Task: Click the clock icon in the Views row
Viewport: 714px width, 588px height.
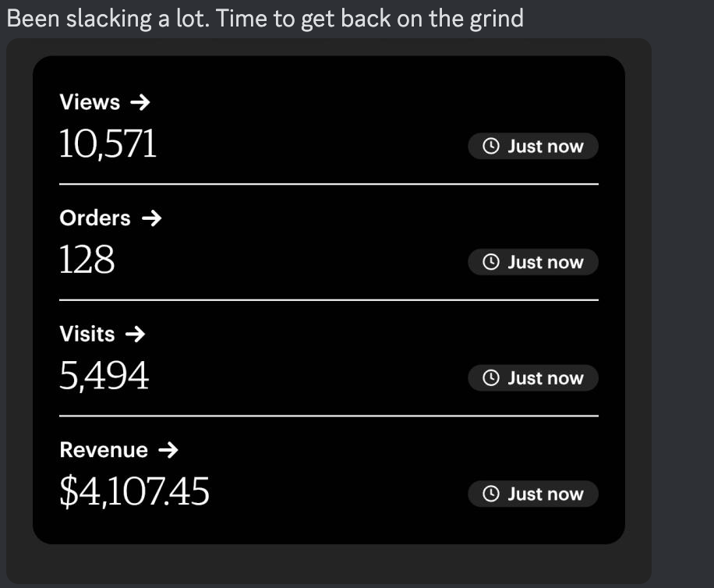Action: [491, 147]
